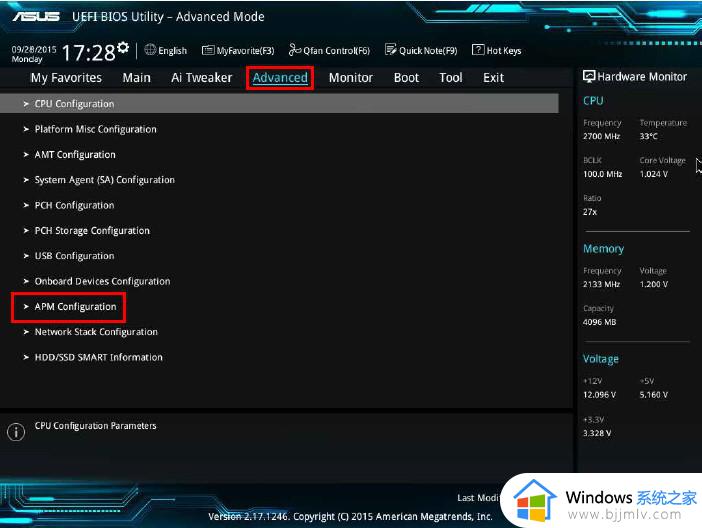The image size is (702, 528).
Task: Expand the Onboard Devices Configuration arrow
Action: (x=26, y=281)
